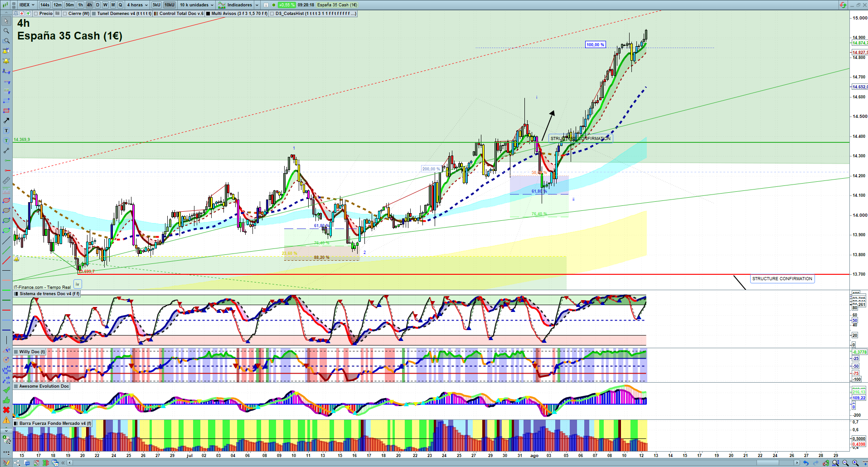Switch to the 1h timeframe
This screenshot has width=868, height=467.
(x=80, y=5)
